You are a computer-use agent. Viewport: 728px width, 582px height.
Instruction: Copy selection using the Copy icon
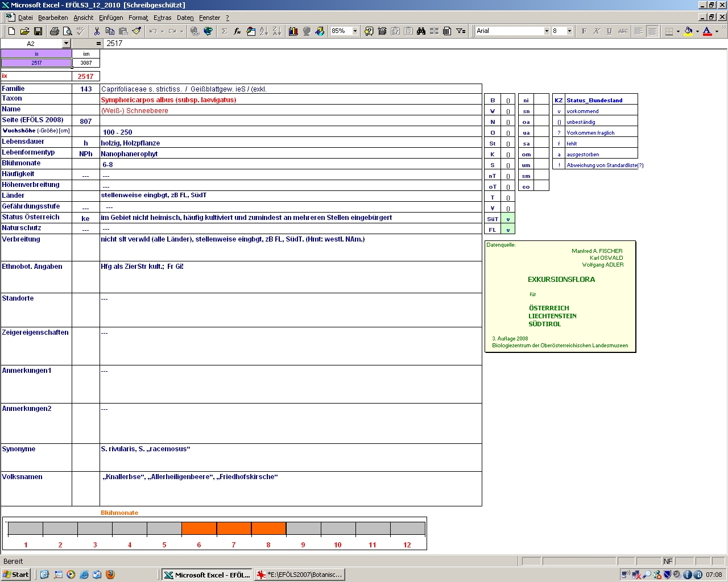(x=110, y=31)
